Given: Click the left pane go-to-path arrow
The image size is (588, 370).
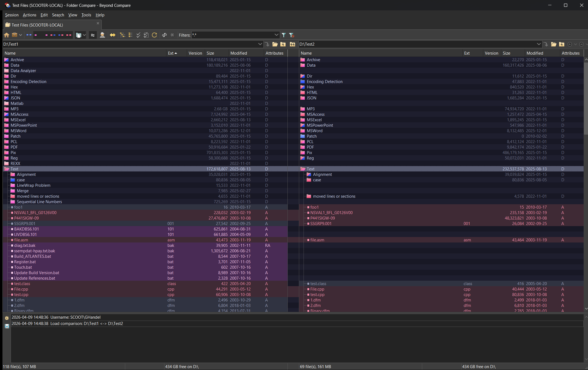Looking at the screenshot, I should click(267, 44).
